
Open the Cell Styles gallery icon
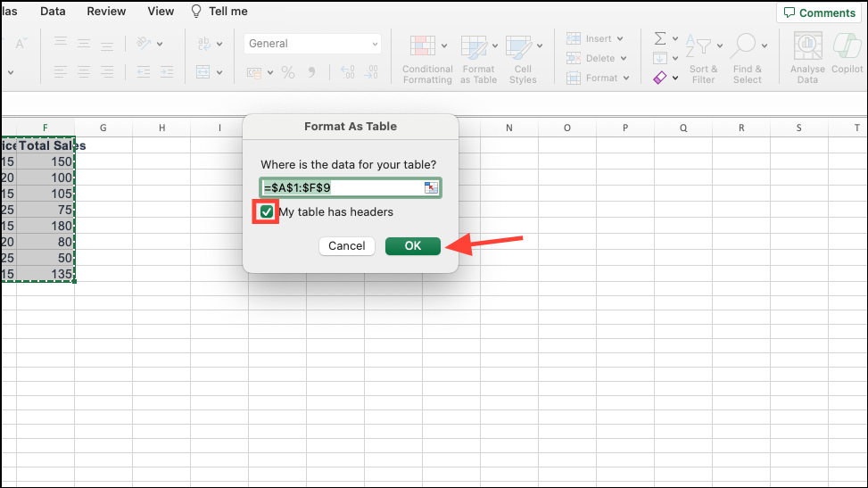518,47
